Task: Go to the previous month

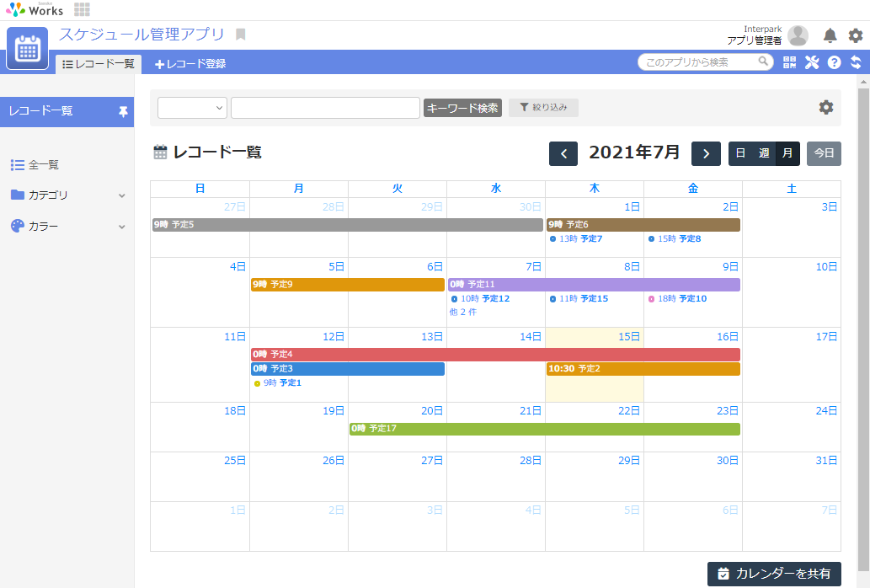Action: point(563,153)
